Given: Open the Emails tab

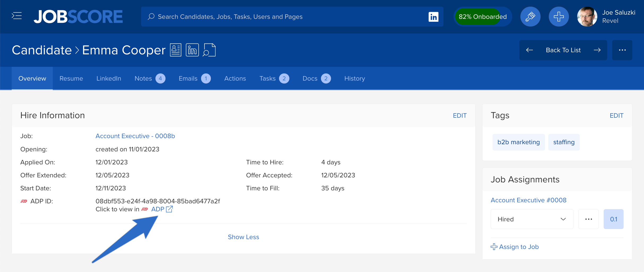Looking at the screenshot, I should click(195, 78).
